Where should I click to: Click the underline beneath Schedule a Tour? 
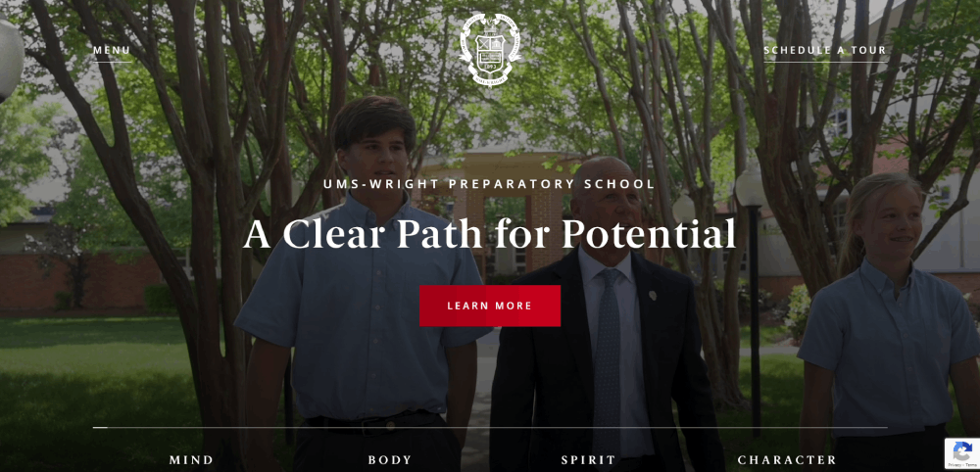pyautogui.click(x=825, y=62)
